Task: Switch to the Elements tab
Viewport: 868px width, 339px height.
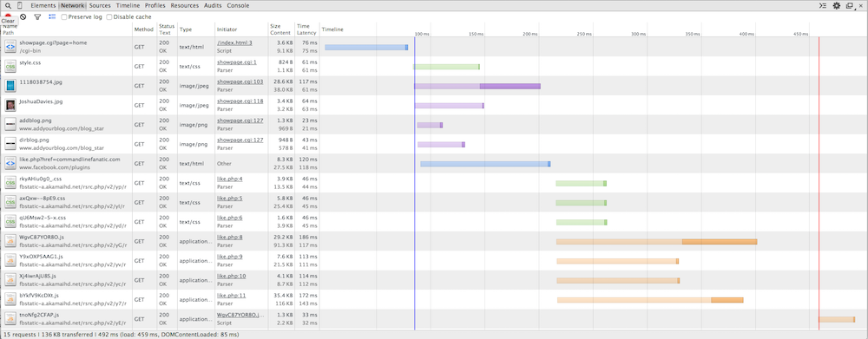Action: click(x=43, y=5)
